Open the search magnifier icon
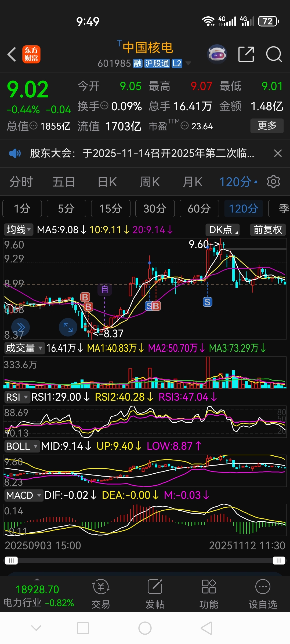This screenshot has width=290, height=644. click(274, 54)
